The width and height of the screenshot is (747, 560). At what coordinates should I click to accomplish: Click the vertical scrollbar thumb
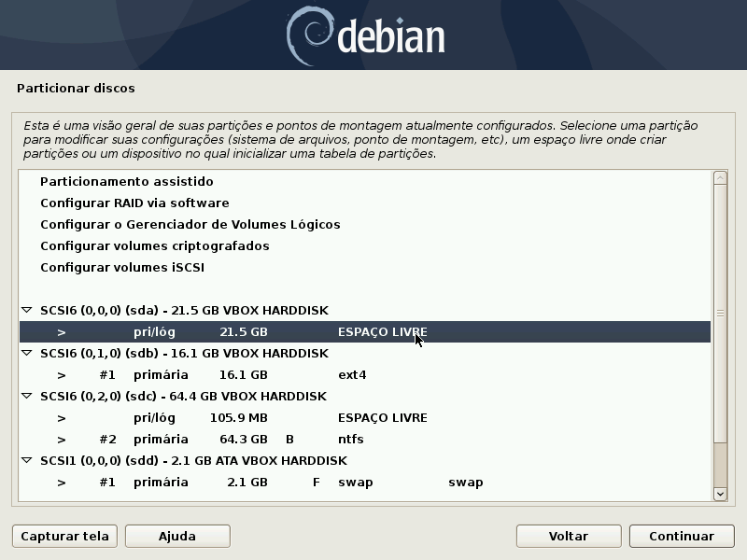click(x=720, y=314)
